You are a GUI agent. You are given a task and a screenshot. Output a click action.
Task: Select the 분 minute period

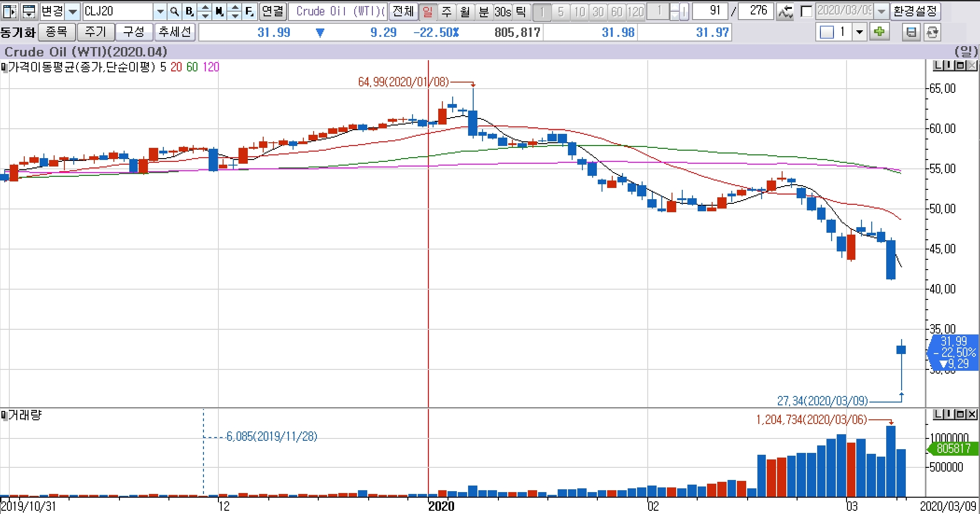[483, 11]
